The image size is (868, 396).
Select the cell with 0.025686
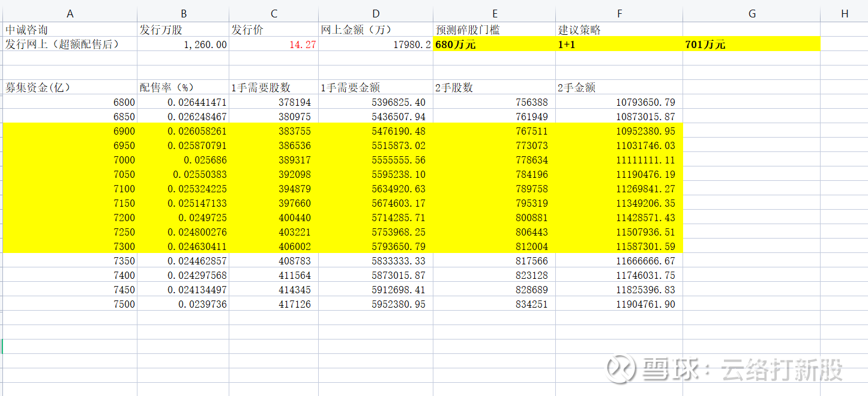pos(183,160)
